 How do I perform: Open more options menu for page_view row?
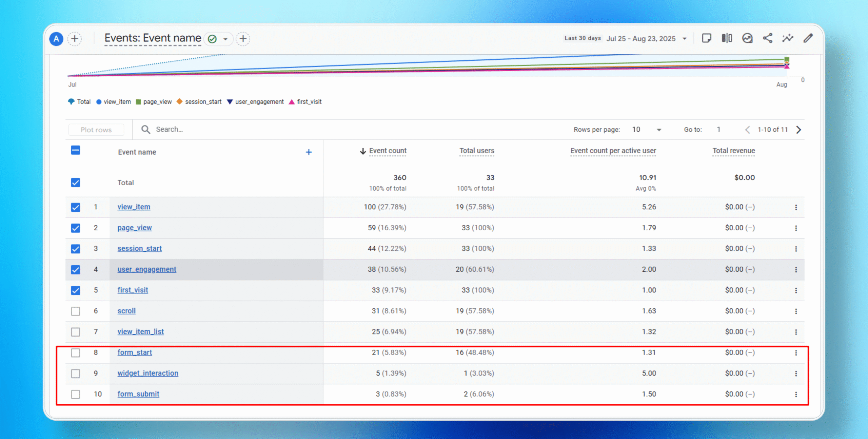click(x=796, y=228)
